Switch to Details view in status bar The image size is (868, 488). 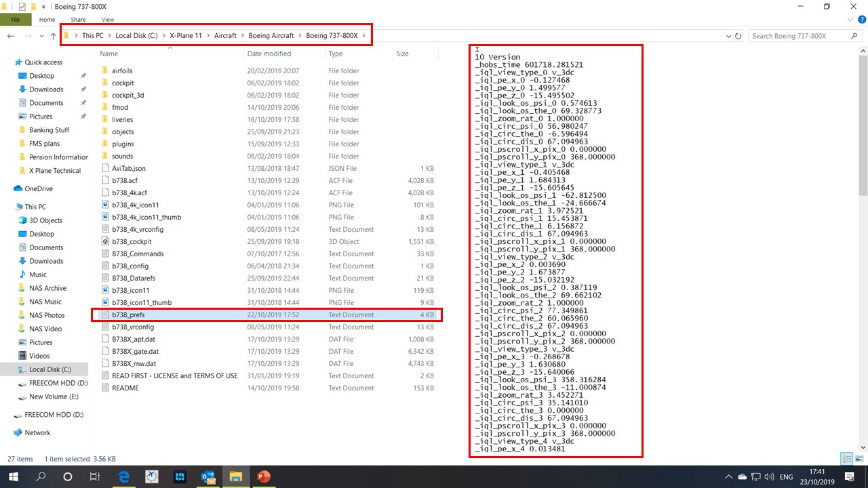tap(847, 459)
